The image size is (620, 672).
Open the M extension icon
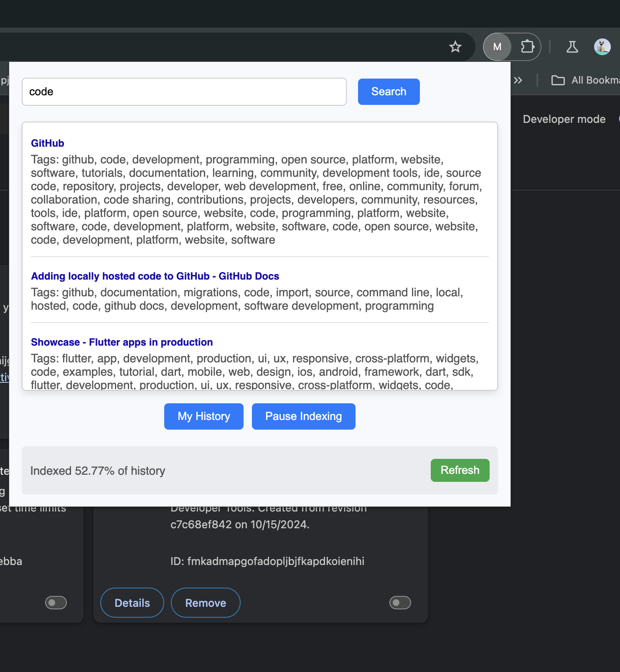coord(497,47)
